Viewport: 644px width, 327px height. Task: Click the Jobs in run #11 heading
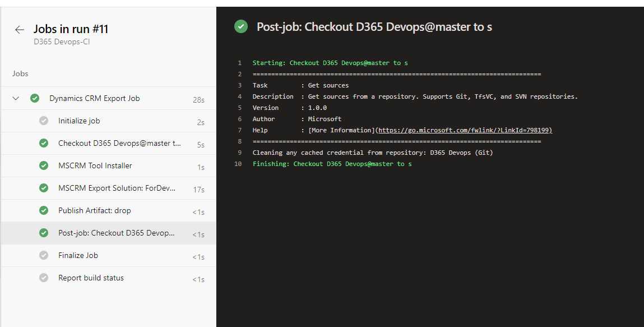tap(71, 29)
